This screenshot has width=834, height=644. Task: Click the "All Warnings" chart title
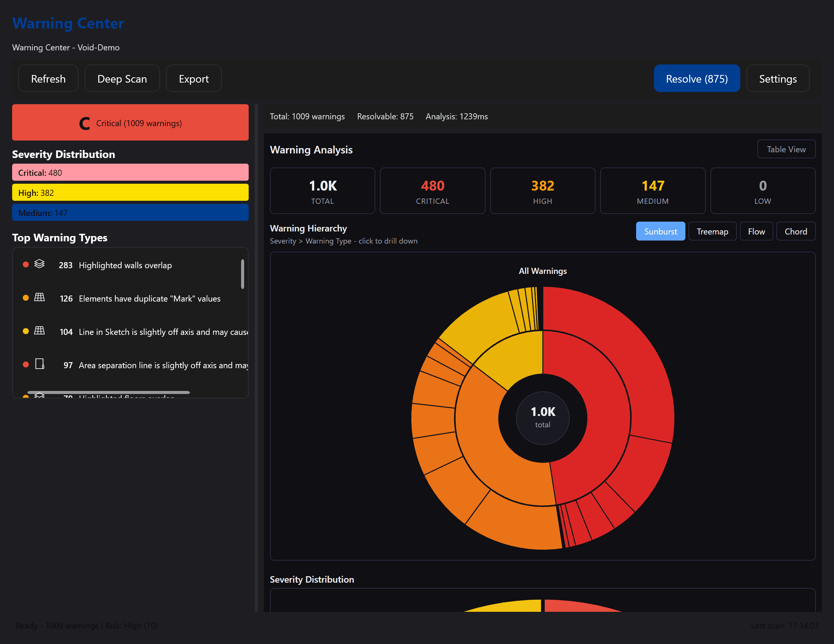point(542,271)
